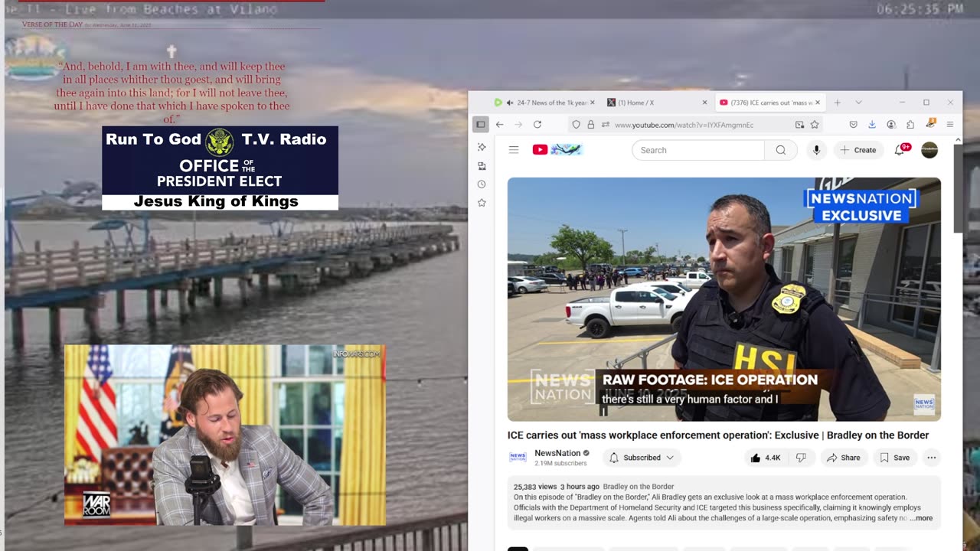Screen dimensions: 980x551
Task: Focus the YouTube search field
Action: (x=697, y=150)
